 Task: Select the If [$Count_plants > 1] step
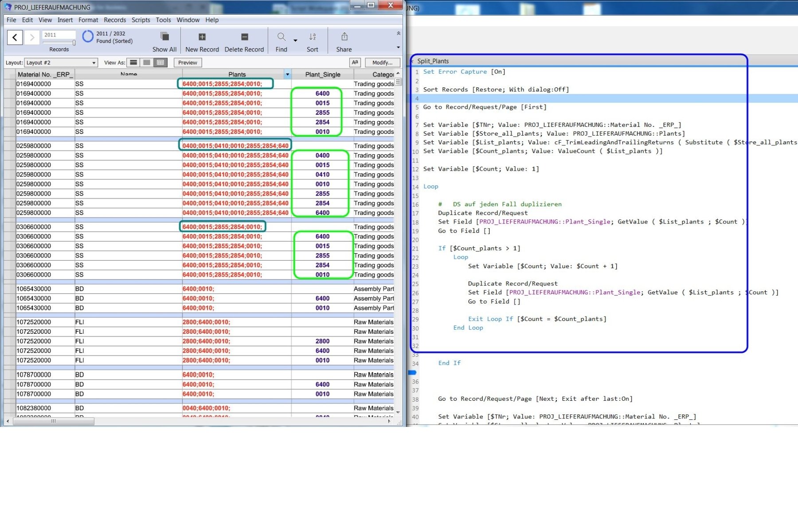[x=479, y=248]
